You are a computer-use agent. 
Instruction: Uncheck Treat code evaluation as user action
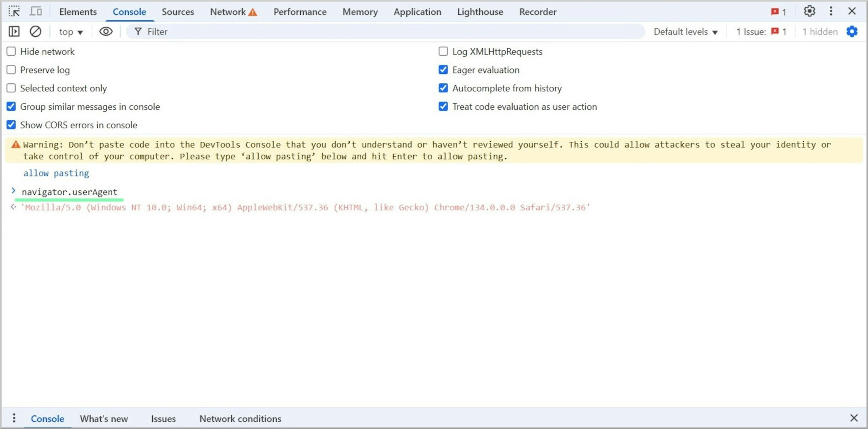[443, 106]
